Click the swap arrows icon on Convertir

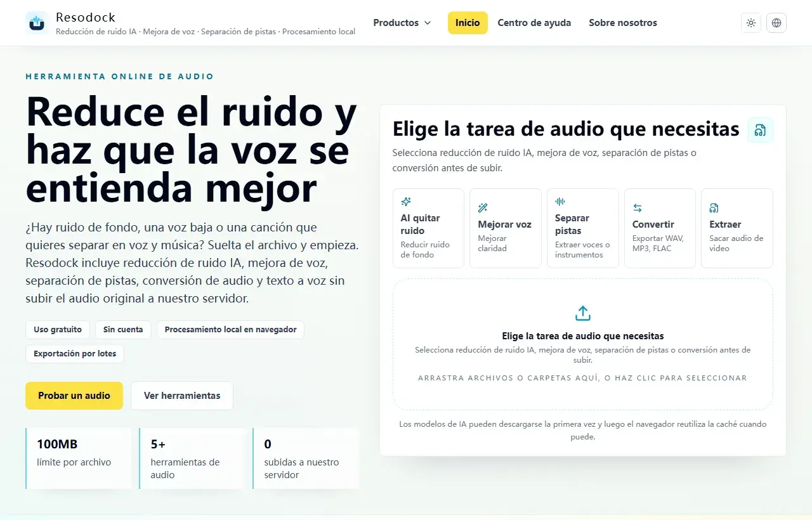point(638,208)
